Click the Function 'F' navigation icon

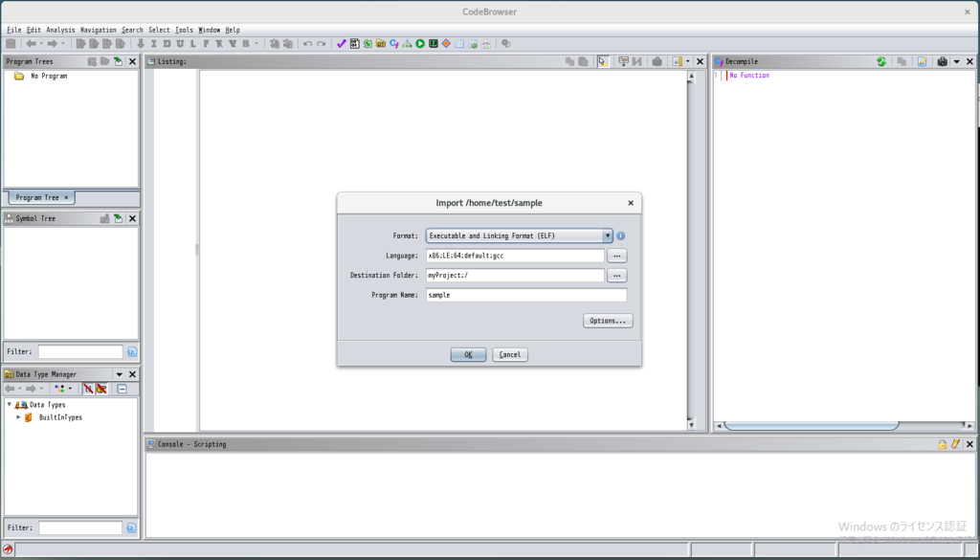(207, 44)
